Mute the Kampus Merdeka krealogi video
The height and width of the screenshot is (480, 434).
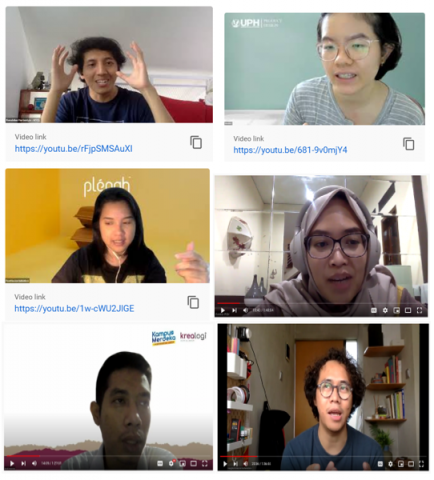(x=34, y=463)
